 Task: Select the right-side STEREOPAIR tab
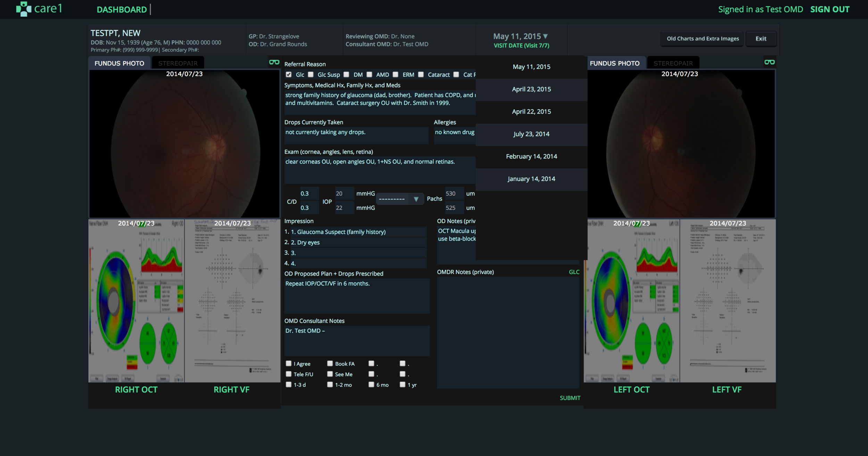click(673, 63)
